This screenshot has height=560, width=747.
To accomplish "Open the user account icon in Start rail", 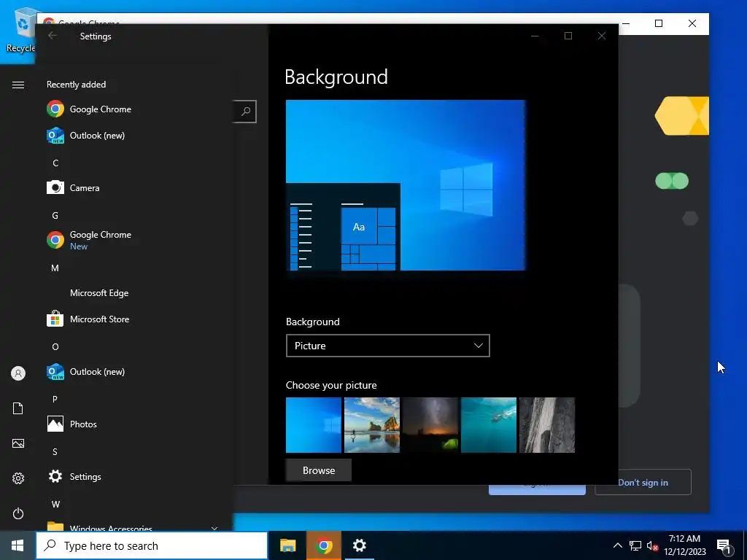I will [18, 373].
